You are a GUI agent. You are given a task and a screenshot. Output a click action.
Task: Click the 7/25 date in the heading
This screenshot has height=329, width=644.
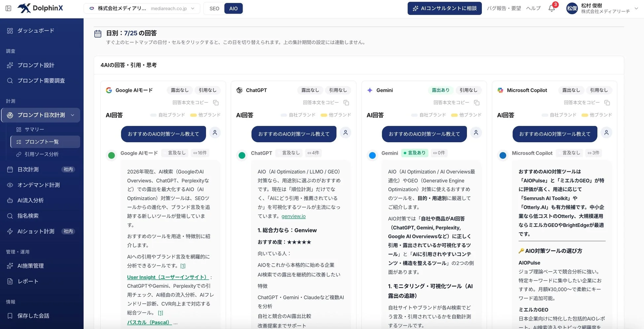click(x=131, y=33)
